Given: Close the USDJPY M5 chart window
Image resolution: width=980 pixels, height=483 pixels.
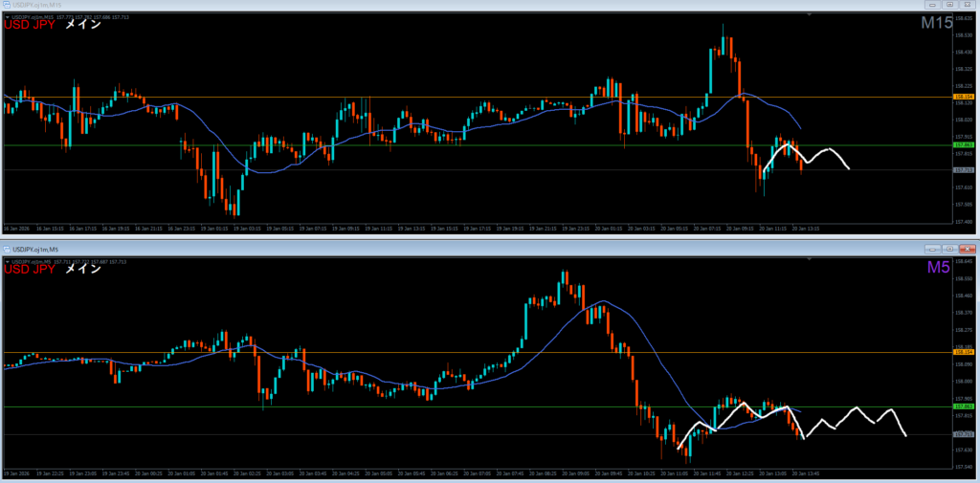Looking at the screenshot, I should click(967, 249).
